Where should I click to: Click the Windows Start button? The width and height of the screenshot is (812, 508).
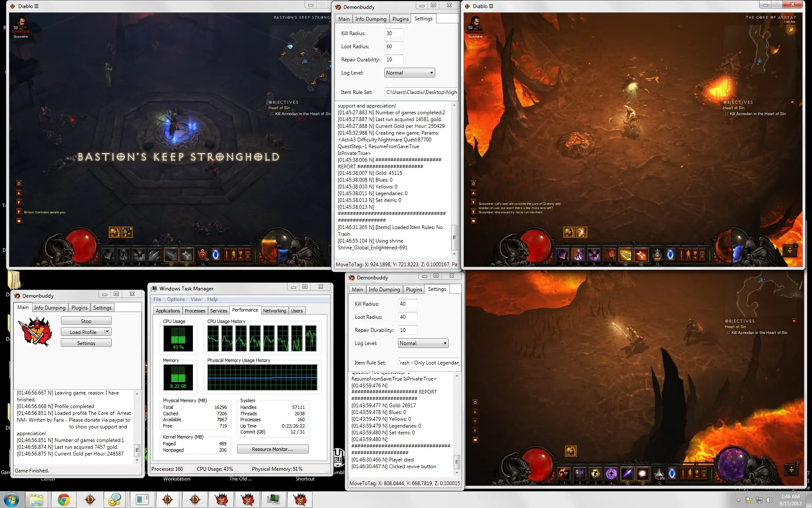[11, 500]
